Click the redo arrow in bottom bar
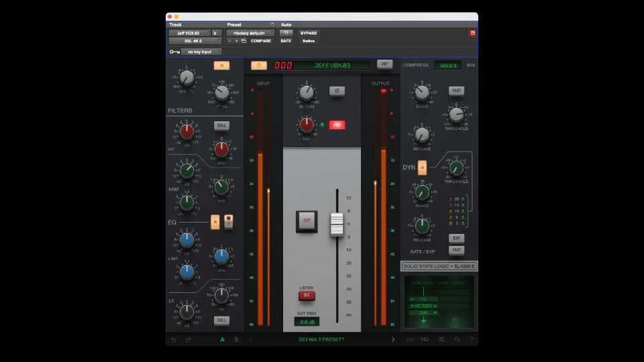The height and width of the screenshot is (362, 644). [189, 339]
